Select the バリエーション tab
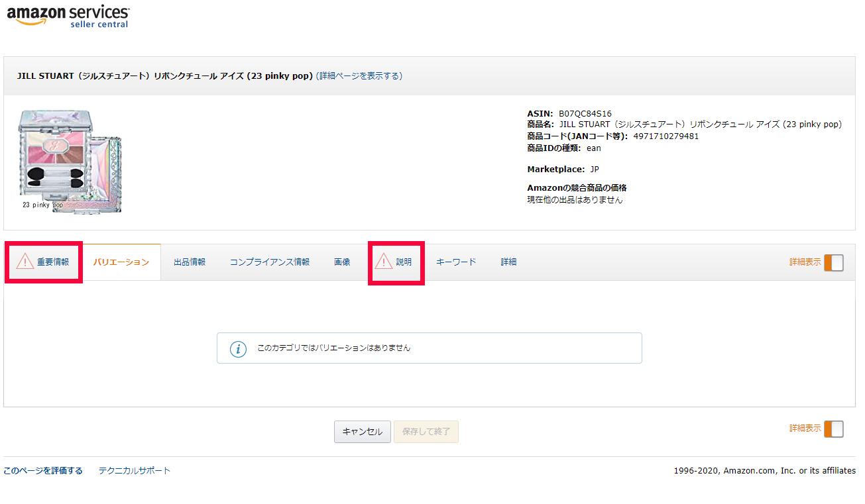Viewport: 865px width, 504px height. [x=121, y=262]
